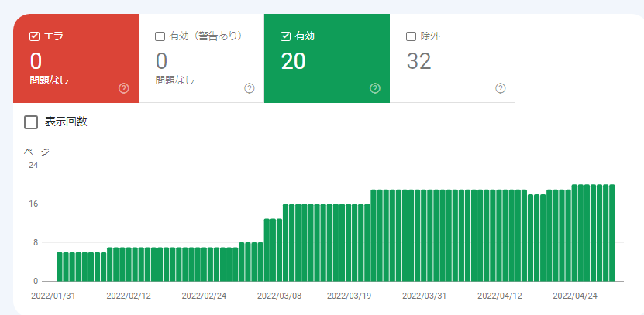Check the 除外 checkbox

click(x=412, y=36)
